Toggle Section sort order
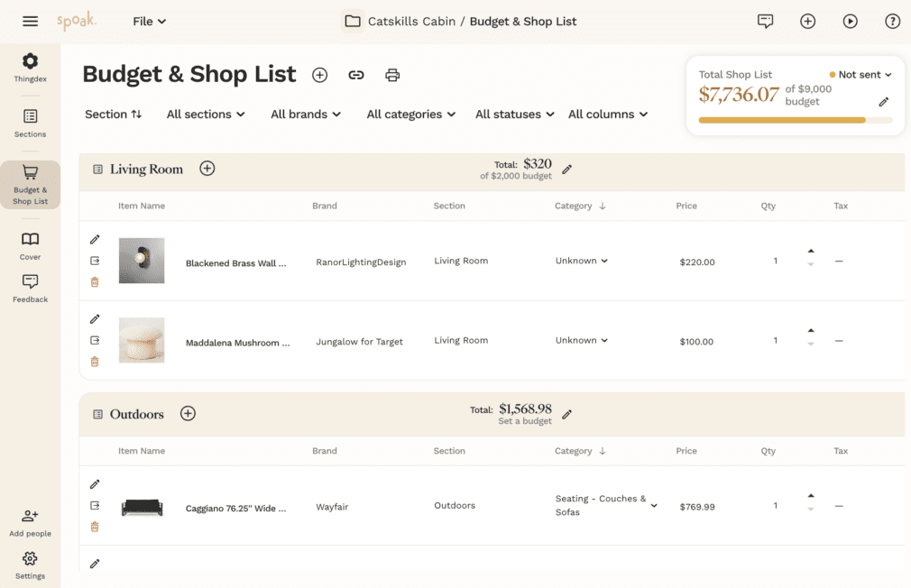This screenshot has height=588, width=911. [x=114, y=115]
